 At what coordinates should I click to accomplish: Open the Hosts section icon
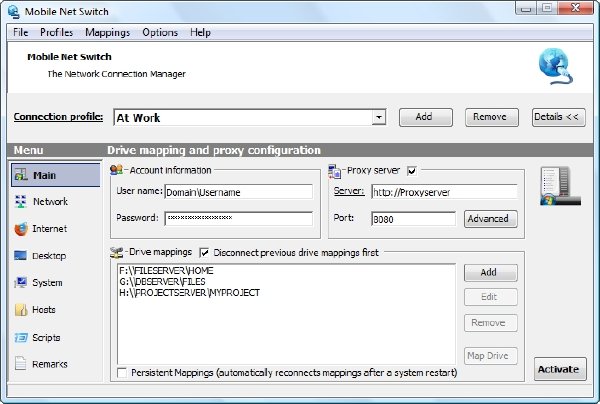(21, 310)
